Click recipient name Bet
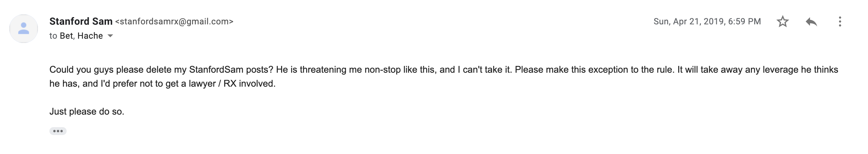Screen dimensions: 868x154 tap(66, 36)
